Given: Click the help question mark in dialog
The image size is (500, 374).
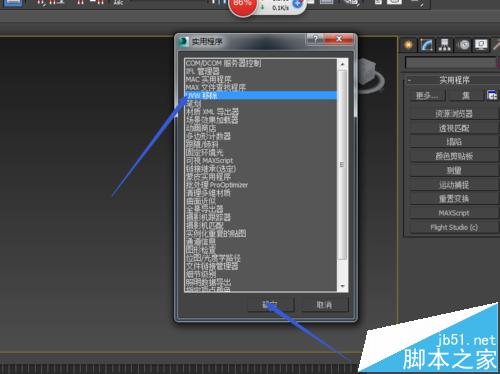Looking at the screenshot, I should [x=315, y=39].
